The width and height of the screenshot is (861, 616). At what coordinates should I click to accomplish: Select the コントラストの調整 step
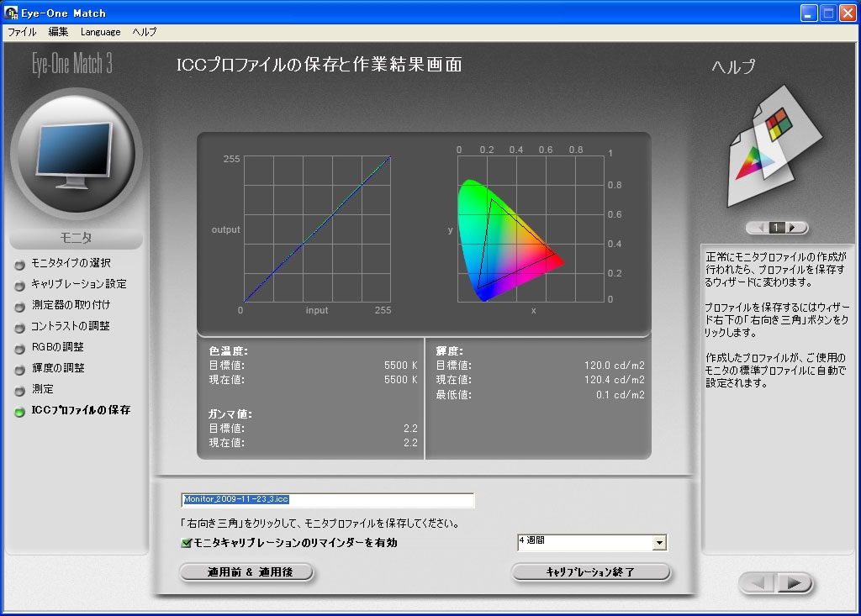pyautogui.click(x=71, y=326)
